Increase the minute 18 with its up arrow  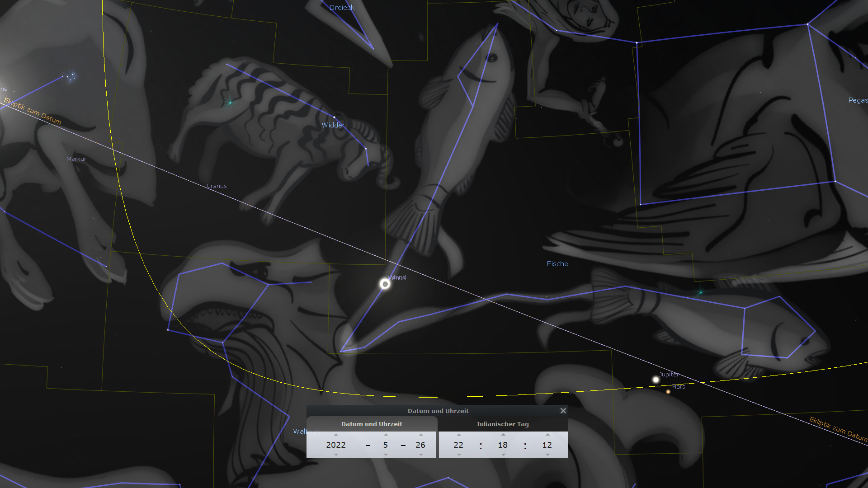click(x=503, y=435)
